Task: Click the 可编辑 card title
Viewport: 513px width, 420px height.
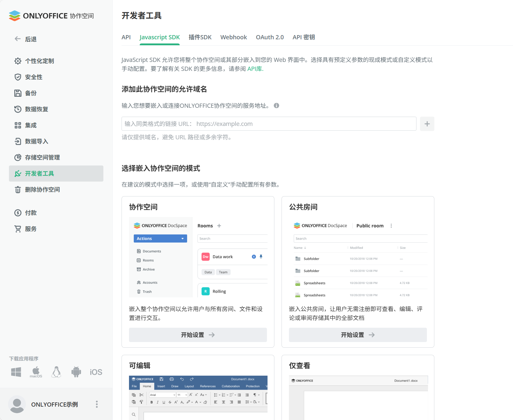Action: [x=140, y=366]
